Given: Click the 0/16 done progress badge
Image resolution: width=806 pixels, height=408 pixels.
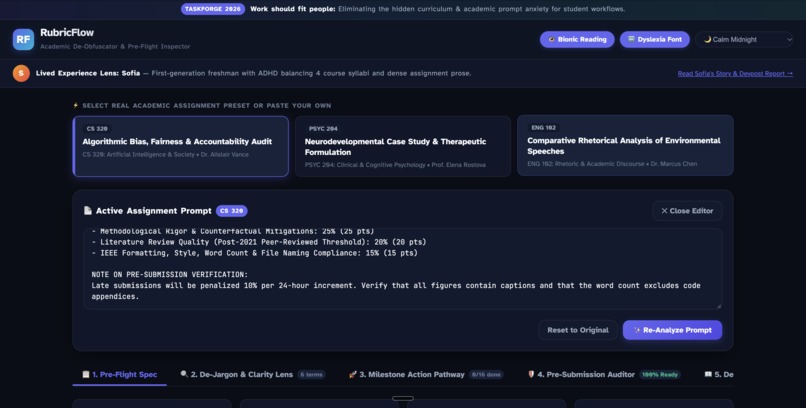Looking at the screenshot, I should (x=486, y=375).
